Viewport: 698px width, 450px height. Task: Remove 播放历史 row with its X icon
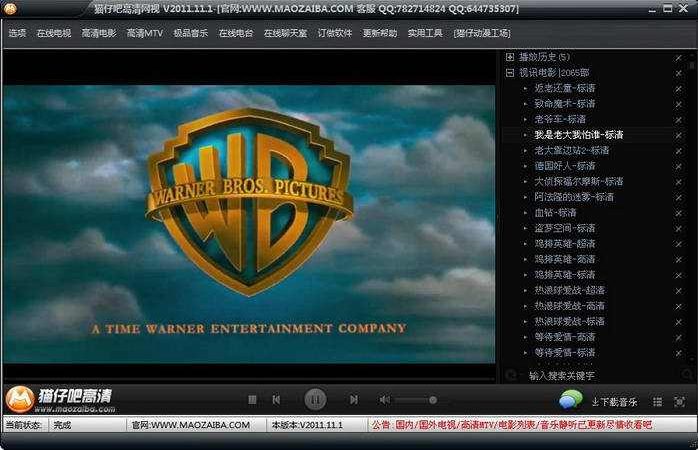tap(678, 58)
